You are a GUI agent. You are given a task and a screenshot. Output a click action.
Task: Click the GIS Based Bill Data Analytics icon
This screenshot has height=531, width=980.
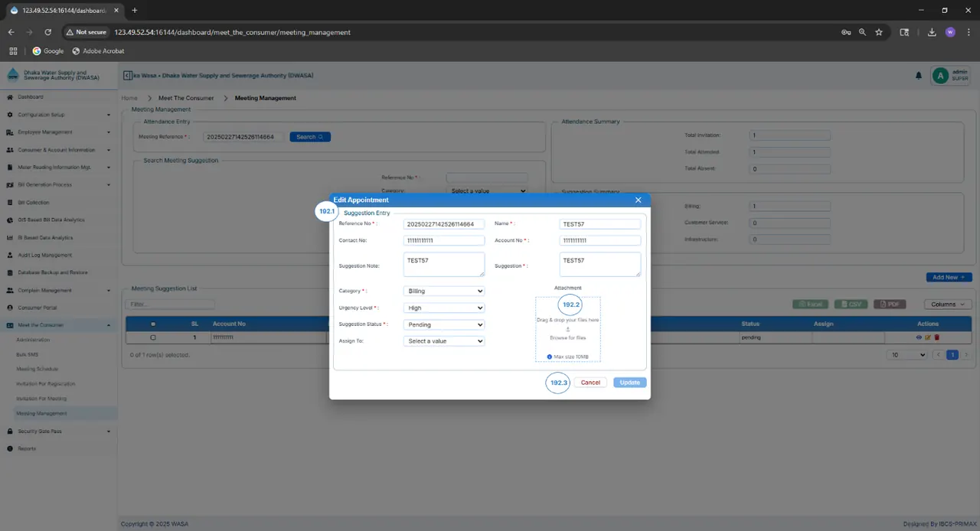(x=10, y=220)
